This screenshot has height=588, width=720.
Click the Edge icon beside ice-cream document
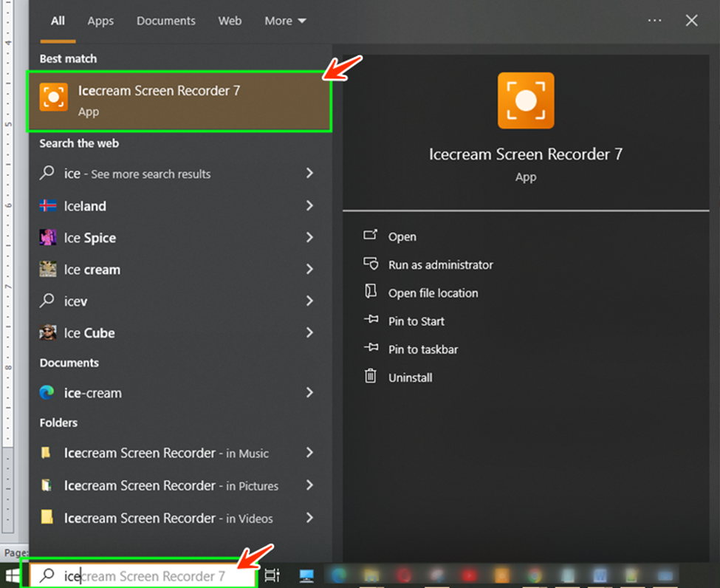pos(47,393)
